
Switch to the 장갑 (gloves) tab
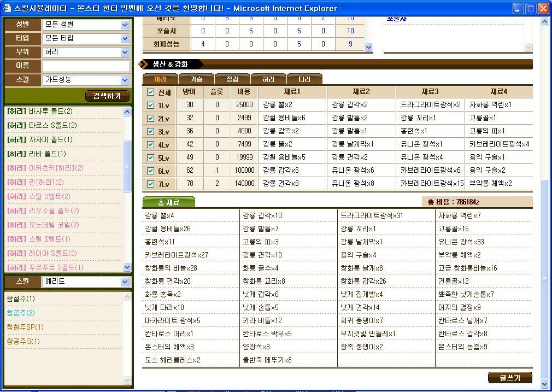(x=232, y=78)
